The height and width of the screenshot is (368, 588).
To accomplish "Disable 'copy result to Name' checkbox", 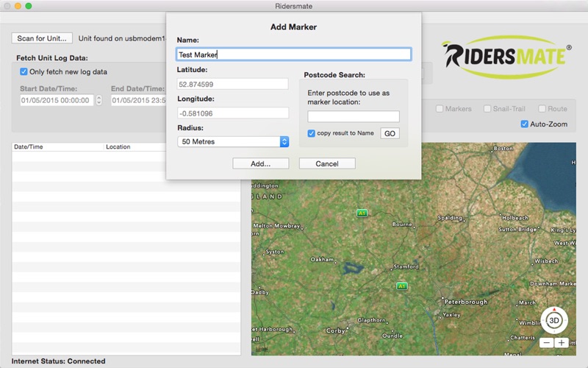I will 311,133.
